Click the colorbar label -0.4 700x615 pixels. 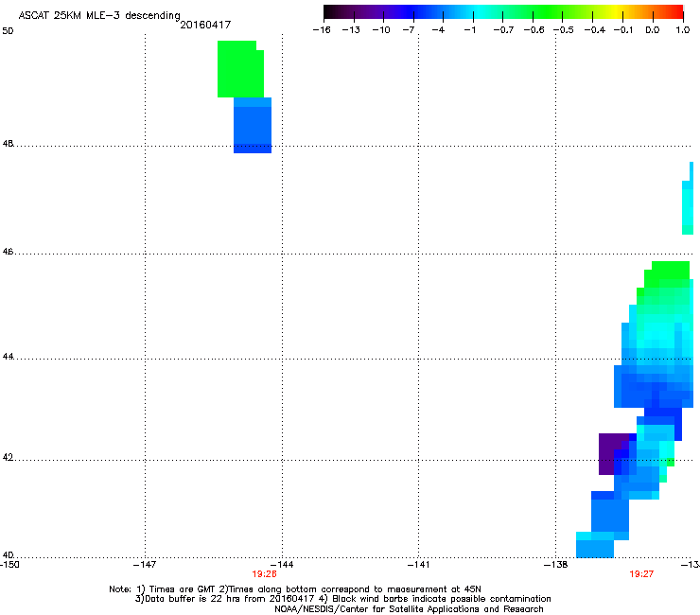[594, 30]
